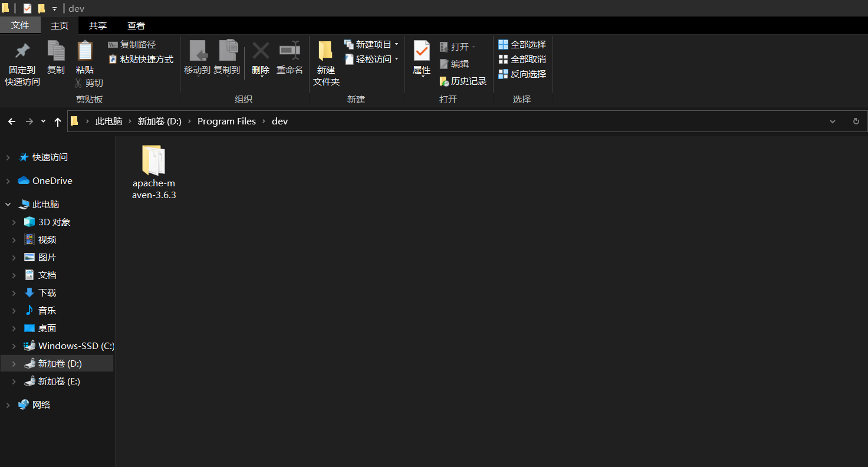Select Copy path (复制路径)

tap(132, 45)
